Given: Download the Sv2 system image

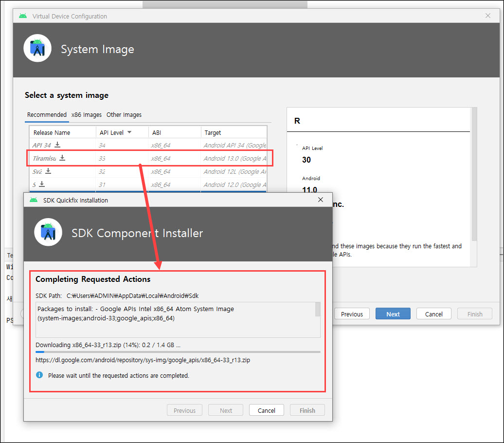Looking at the screenshot, I should pos(48,171).
